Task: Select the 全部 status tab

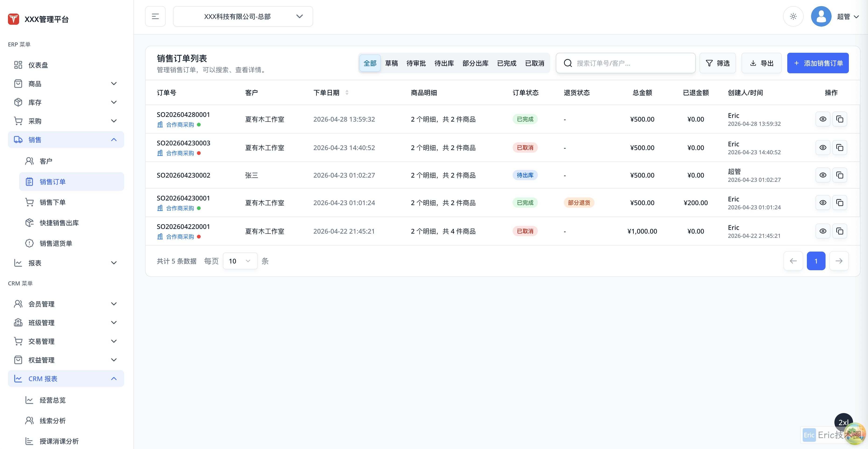Action: 370,63
